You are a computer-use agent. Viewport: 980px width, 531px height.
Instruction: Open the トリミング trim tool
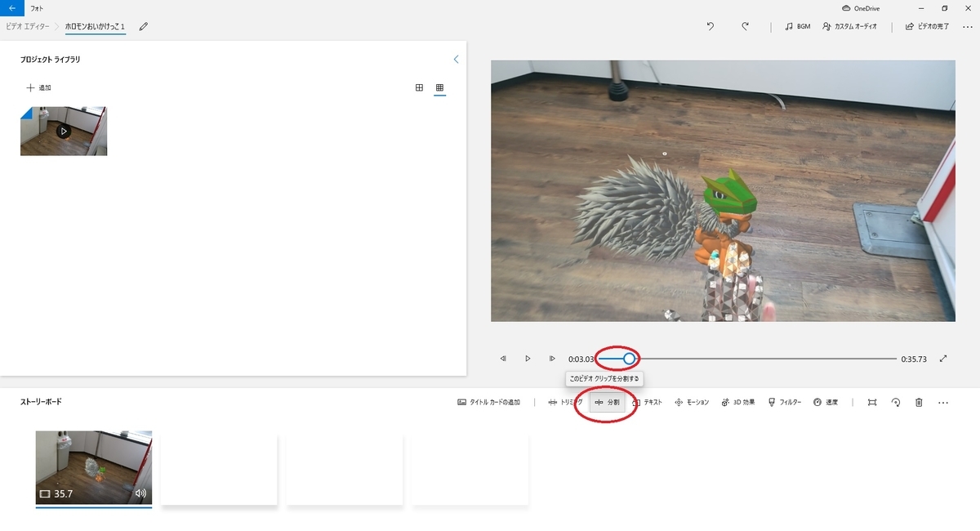[565, 403]
